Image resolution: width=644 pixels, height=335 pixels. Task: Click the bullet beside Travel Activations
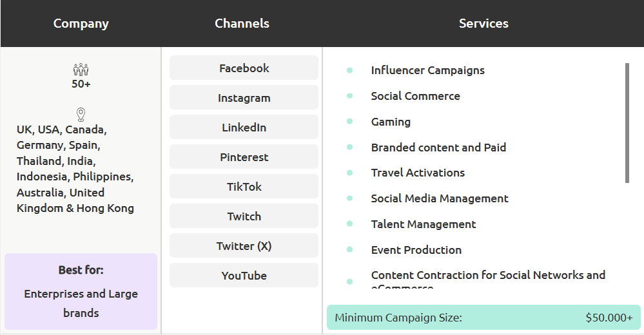(x=349, y=173)
